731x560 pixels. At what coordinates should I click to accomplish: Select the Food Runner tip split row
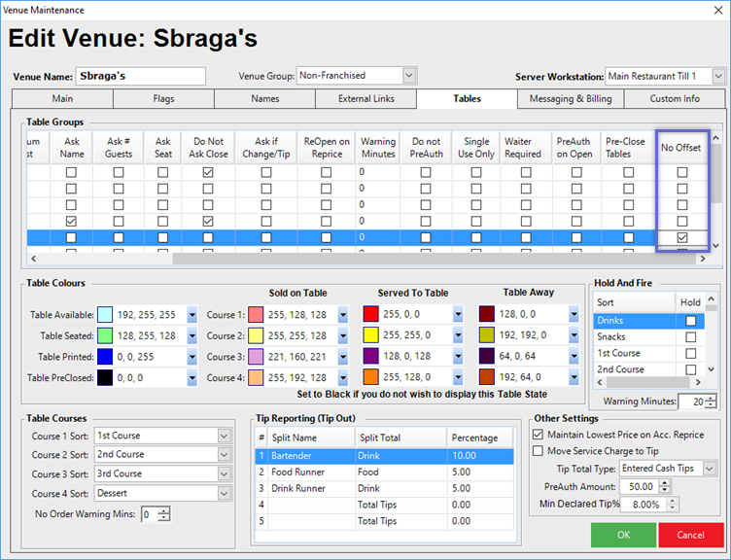(385, 472)
